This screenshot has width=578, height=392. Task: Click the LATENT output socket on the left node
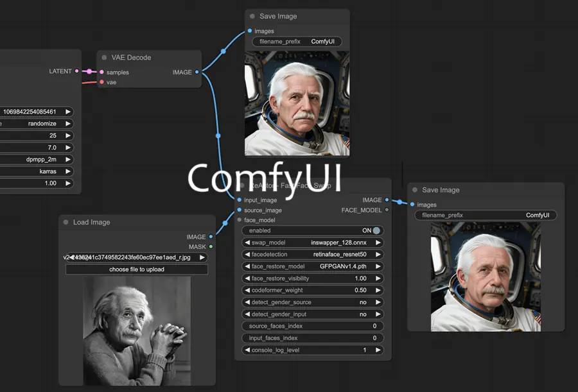pyautogui.click(x=76, y=71)
